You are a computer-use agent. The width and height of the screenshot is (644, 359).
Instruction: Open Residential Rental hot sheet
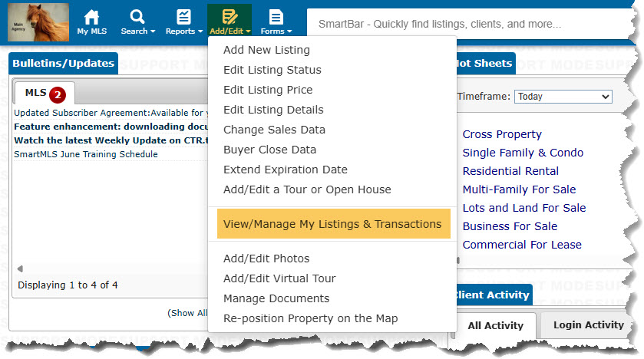(510, 171)
